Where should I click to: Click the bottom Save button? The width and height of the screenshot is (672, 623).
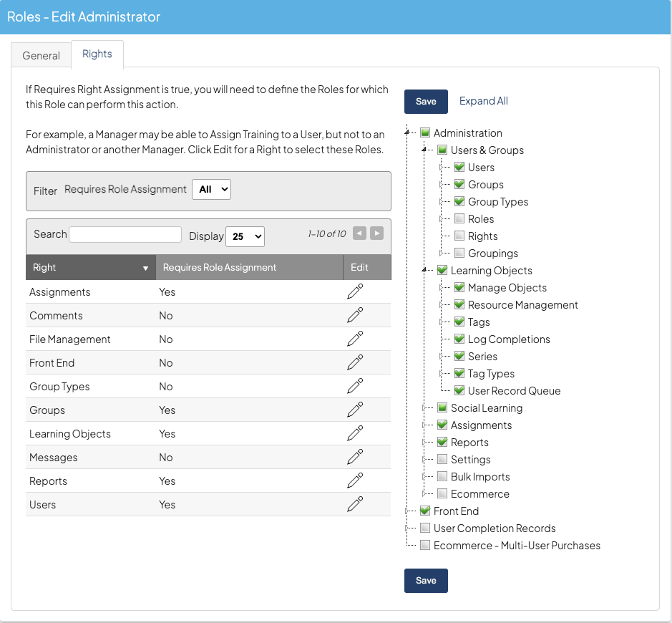click(426, 581)
